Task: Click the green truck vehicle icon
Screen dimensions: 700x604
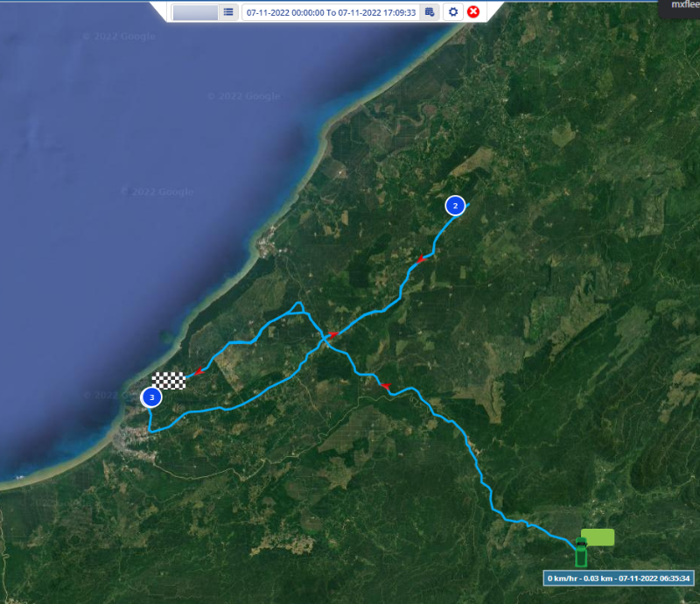Action: click(580, 551)
